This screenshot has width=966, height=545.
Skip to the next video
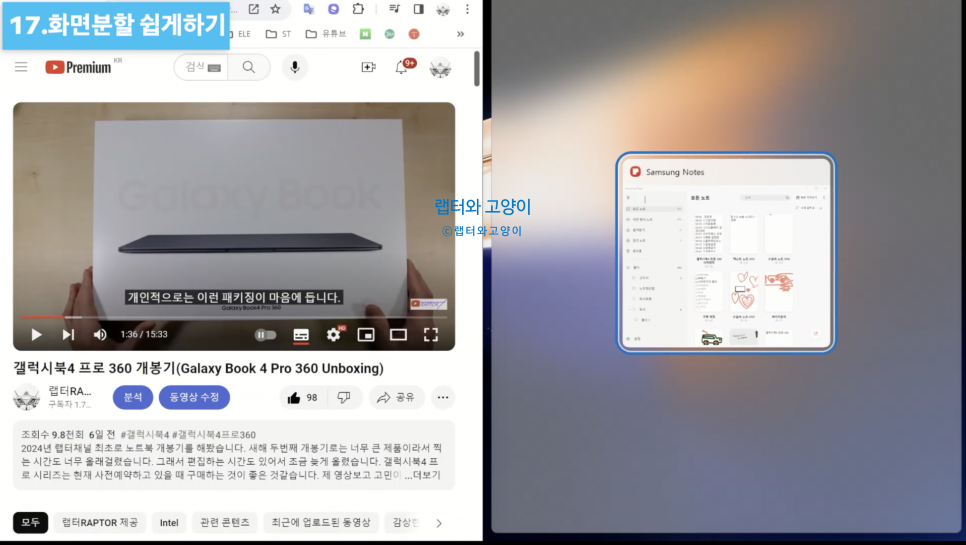pyautogui.click(x=68, y=334)
